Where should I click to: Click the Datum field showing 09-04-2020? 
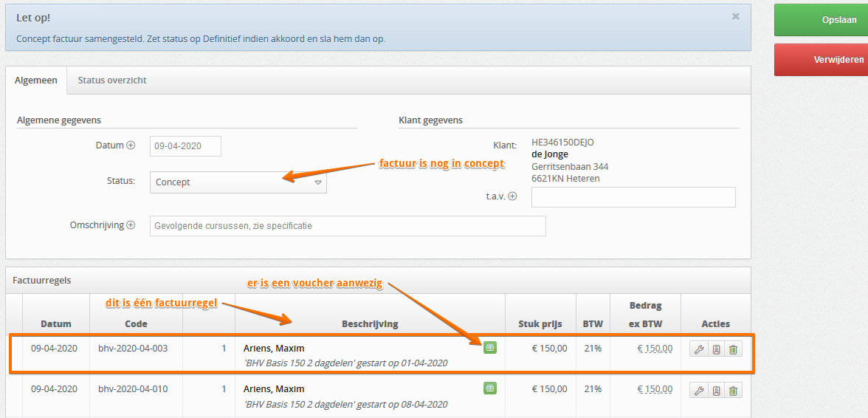[185, 146]
